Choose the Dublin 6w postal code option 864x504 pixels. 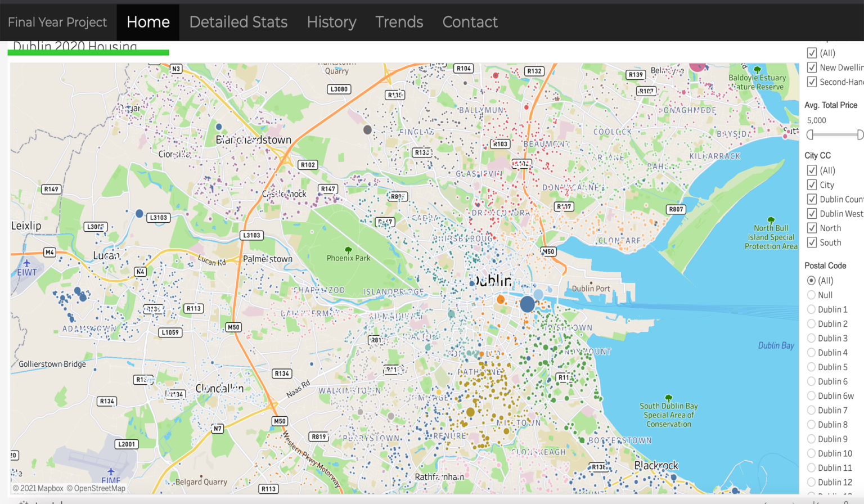coord(811,396)
